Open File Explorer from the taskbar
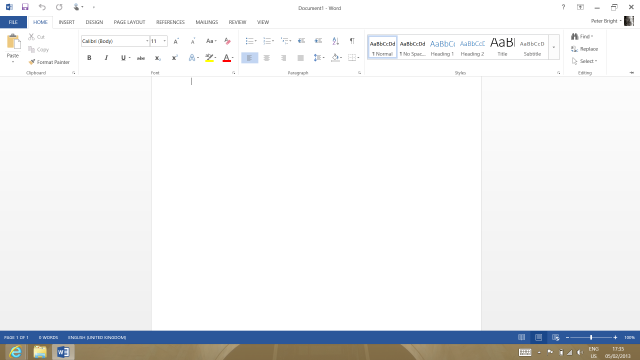This screenshot has height=360, width=640. point(40,352)
